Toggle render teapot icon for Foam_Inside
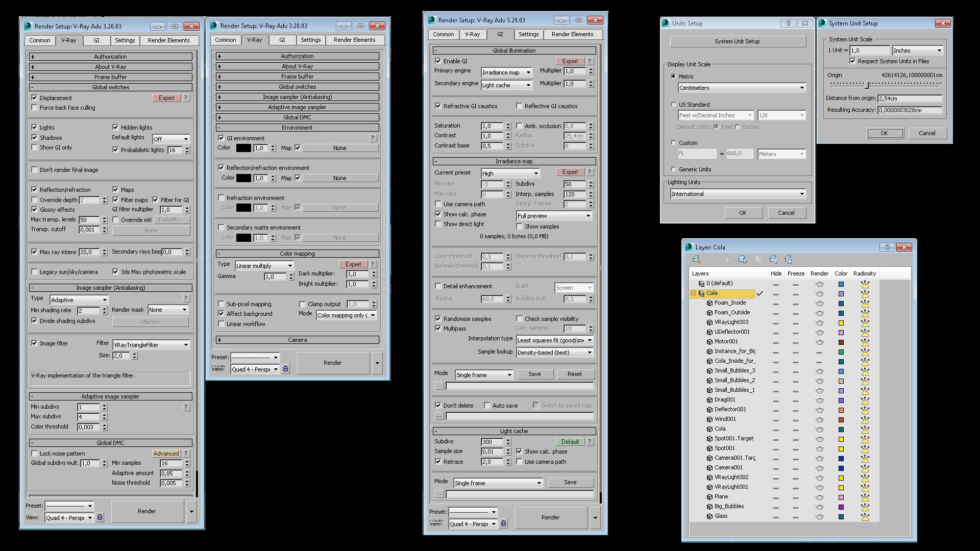Image resolution: width=980 pixels, height=551 pixels. tap(819, 303)
